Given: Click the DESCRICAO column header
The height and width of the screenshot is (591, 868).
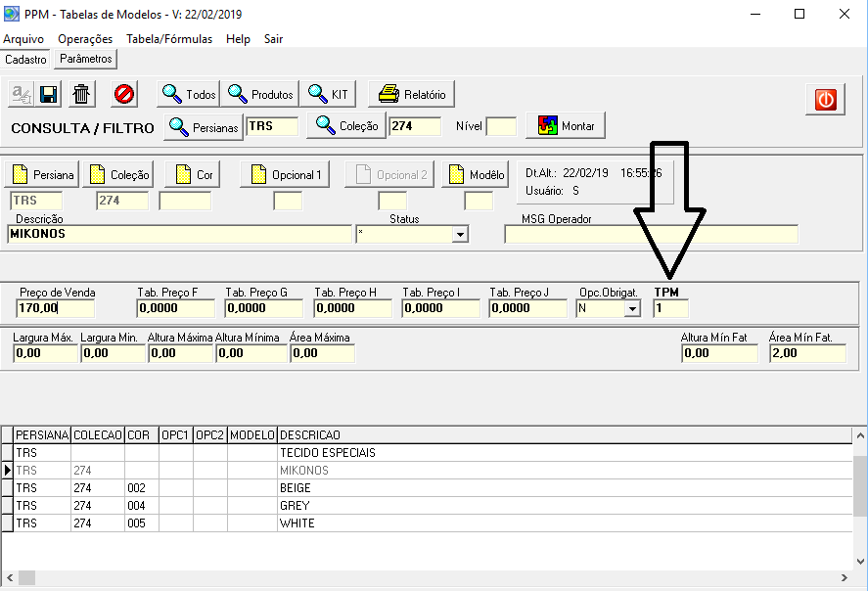Looking at the screenshot, I should pyautogui.click(x=565, y=435).
